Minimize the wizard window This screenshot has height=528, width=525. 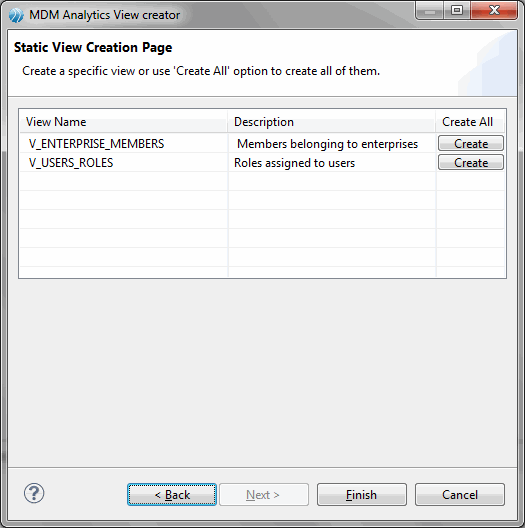(430, 11)
